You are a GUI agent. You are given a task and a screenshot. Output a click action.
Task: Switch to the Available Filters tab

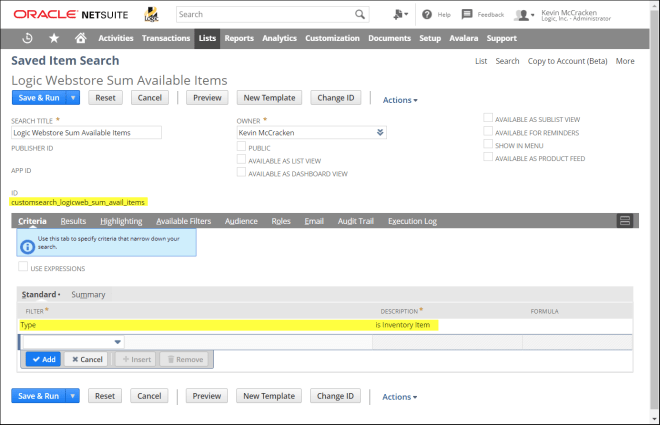184,221
